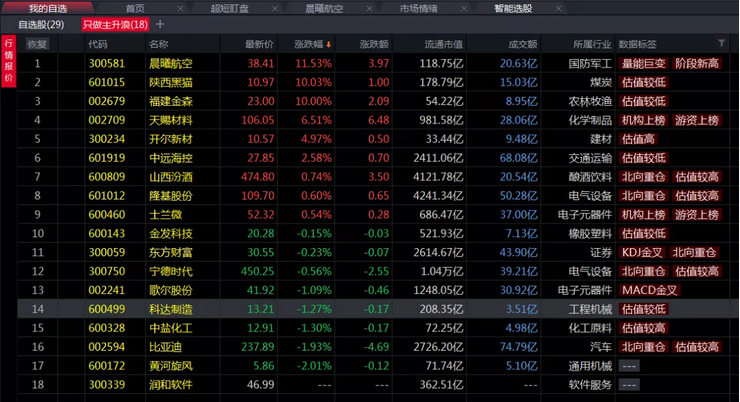The width and height of the screenshot is (740, 402).
Task: Add a new watchlist group with plus icon
Action: (x=161, y=24)
